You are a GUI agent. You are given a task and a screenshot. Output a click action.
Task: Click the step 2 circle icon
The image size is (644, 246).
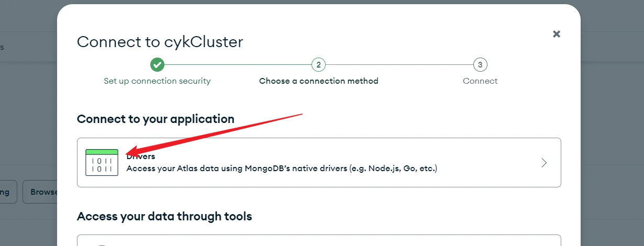[318, 65]
